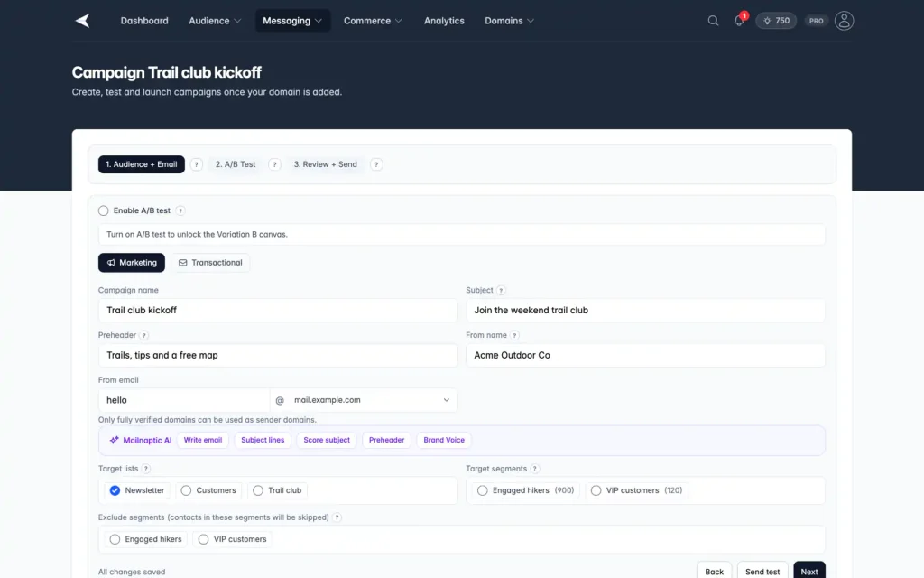Click the 750 credits badge
Image resolution: width=924 pixels, height=578 pixels.
coord(776,21)
